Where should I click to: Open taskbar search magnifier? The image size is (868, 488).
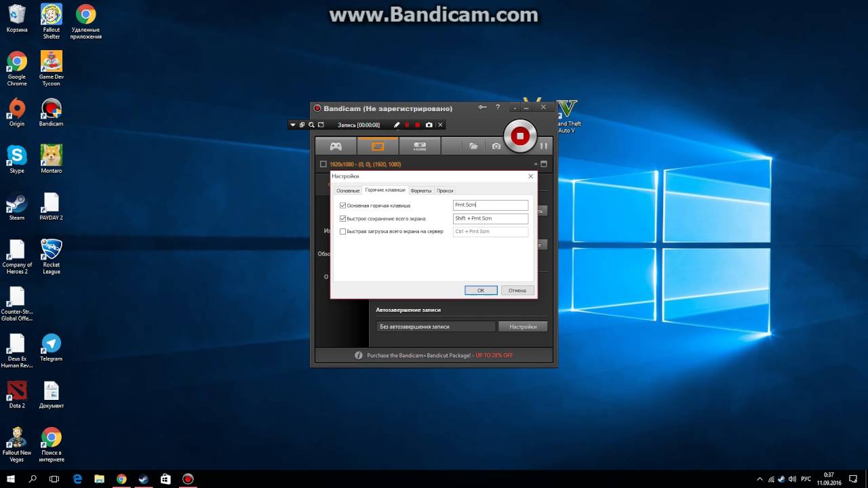tap(33, 479)
